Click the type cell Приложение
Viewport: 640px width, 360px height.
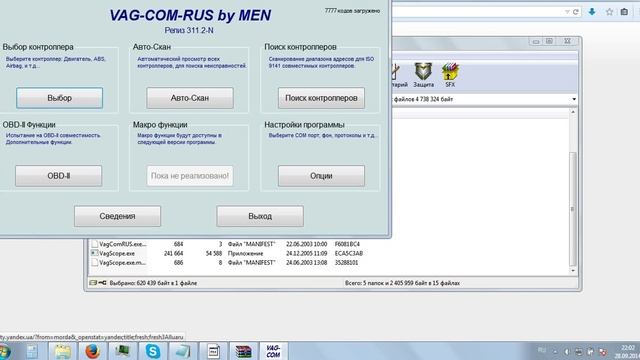click(245, 253)
